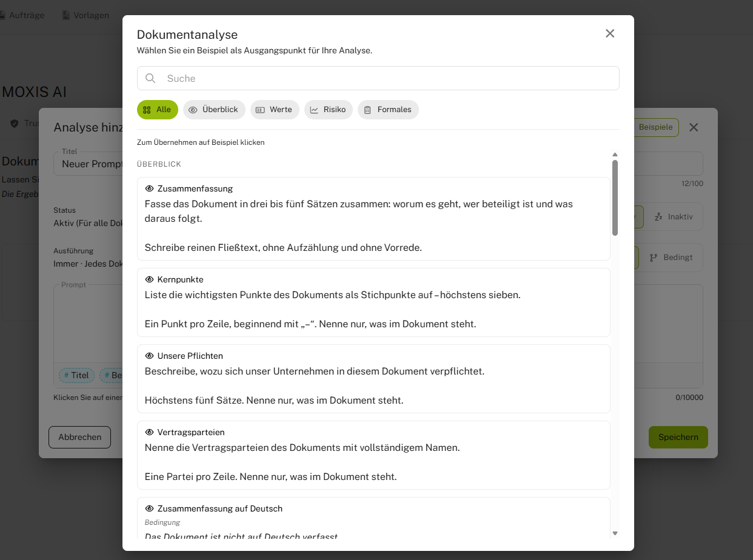Click the branch icon next to Bedingt
Viewport: 753px width, 560px height.
point(654,258)
